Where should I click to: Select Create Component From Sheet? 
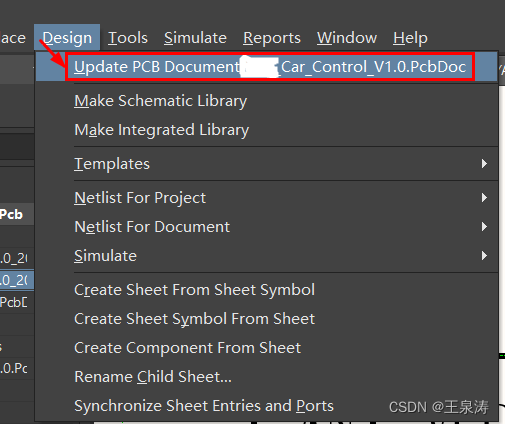point(187,348)
